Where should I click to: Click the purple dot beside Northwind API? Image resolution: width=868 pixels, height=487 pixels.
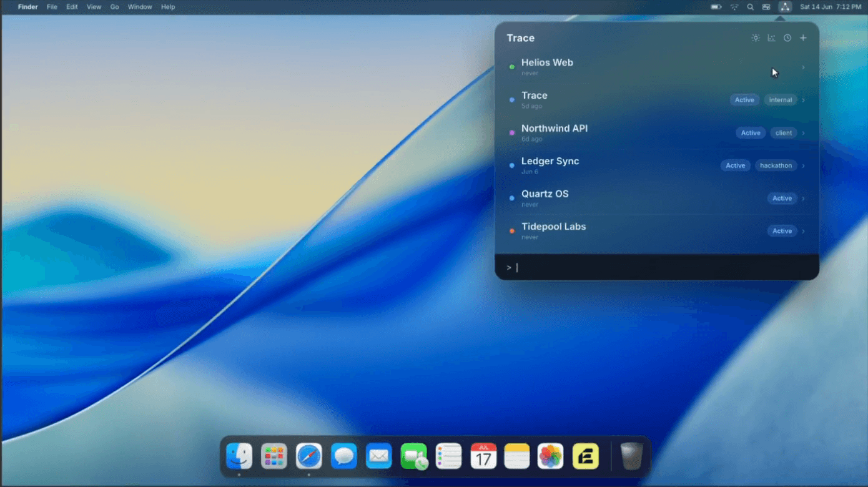512,133
